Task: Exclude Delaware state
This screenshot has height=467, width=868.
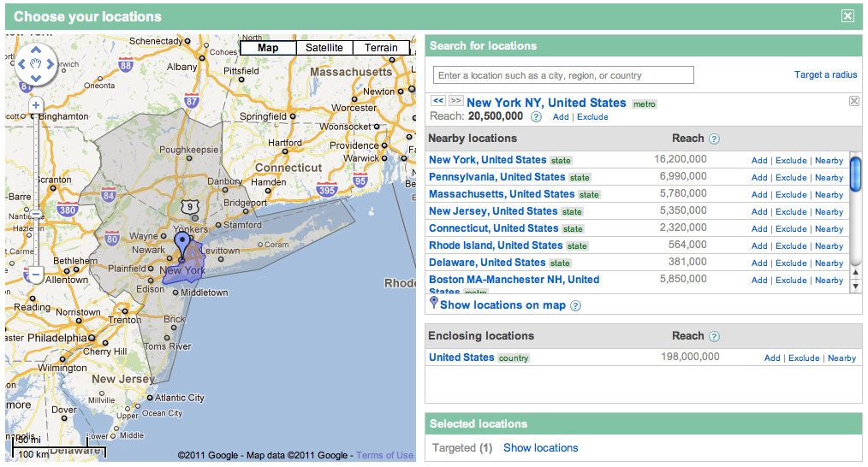Action: click(x=791, y=263)
